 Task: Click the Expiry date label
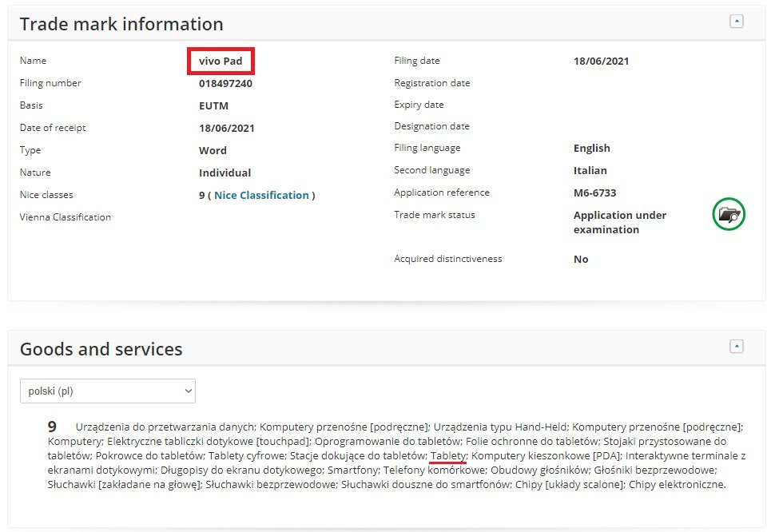click(419, 105)
